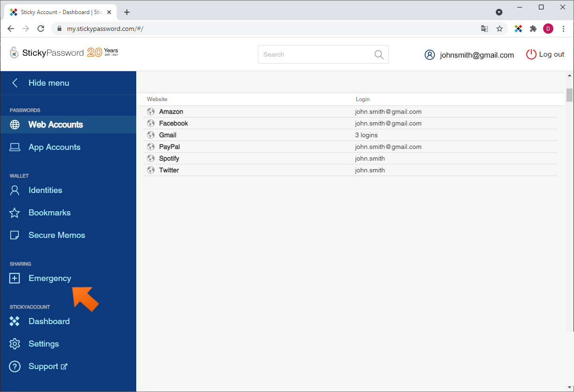
Task: Open the PayPal account name
Action: 169,147
